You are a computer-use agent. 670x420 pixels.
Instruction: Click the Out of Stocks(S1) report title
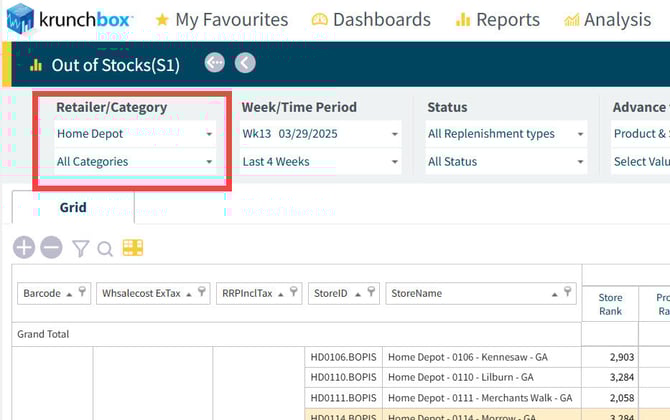coord(115,65)
